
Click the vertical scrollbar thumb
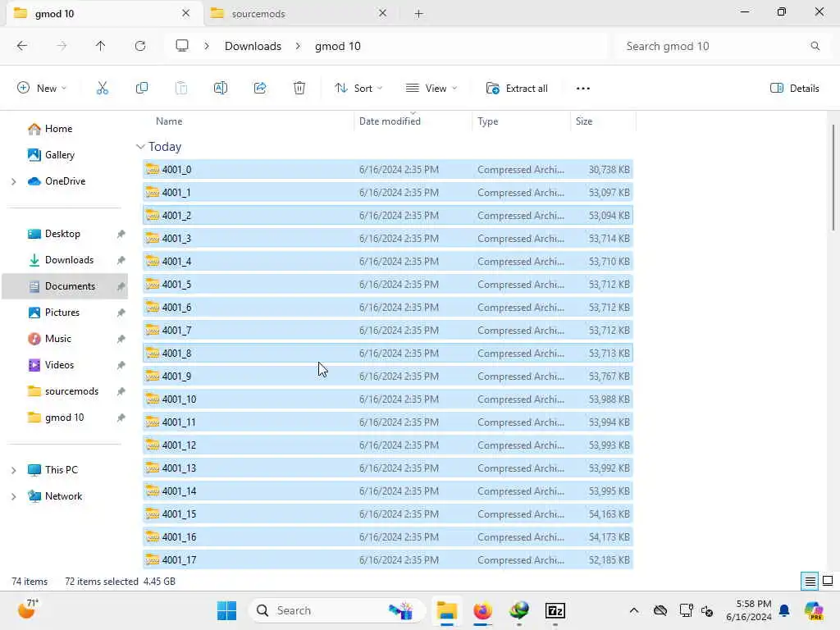pos(833,177)
